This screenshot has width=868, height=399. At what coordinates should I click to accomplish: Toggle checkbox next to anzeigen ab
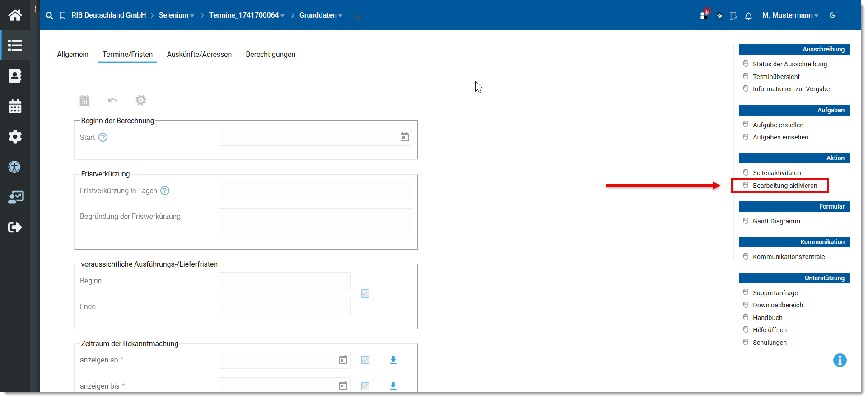tap(365, 360)
